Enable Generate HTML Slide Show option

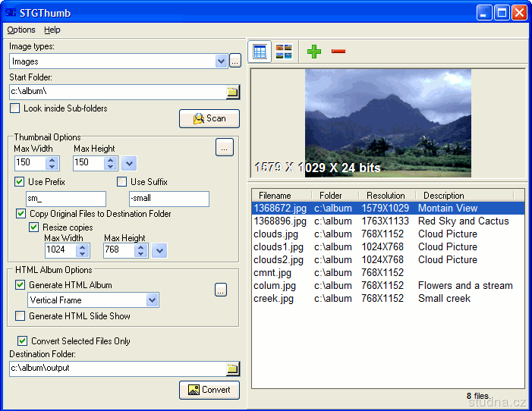click(20, 316)
